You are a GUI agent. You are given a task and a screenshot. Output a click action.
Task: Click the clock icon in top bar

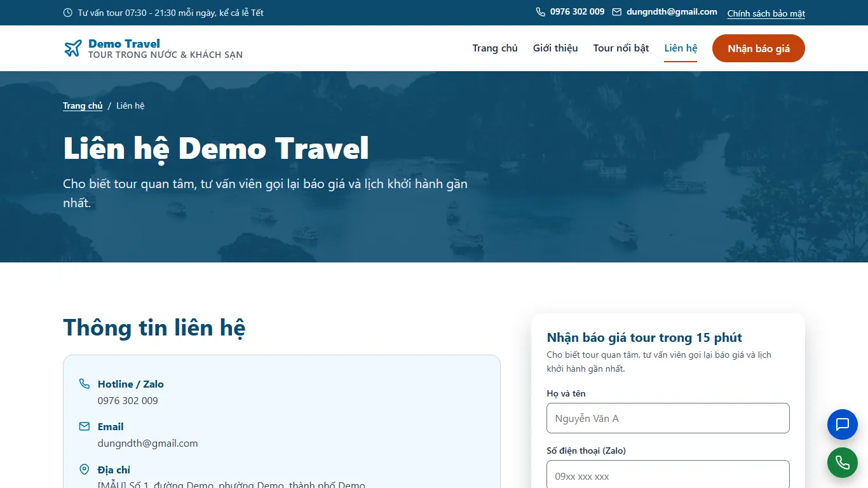pos(68,13)
